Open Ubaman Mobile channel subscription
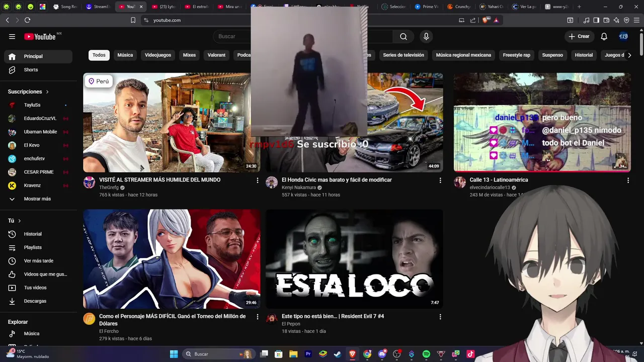Screen dimensions: 644x362 [x=38, y=132]
